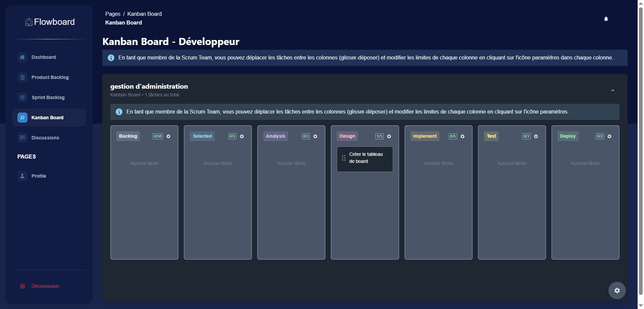Viewport: 644px width, 309px height.
Task: Go to Dashboard in the sidebar
Action: (49, 57)
